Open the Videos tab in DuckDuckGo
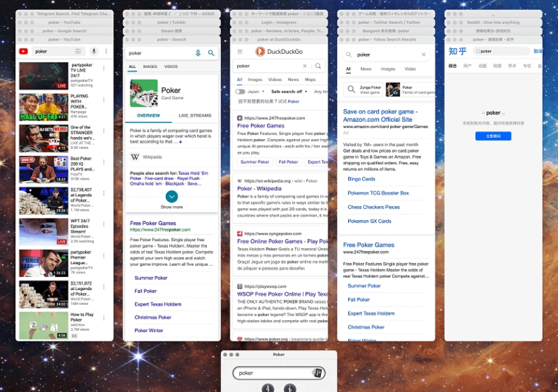This screenshot has width=558, height=392. point(275,80)
